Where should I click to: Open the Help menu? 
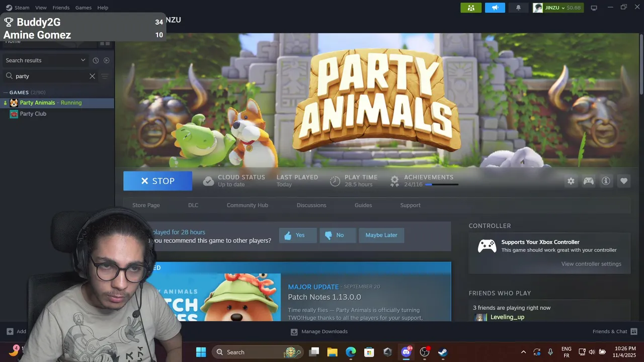[x=103, y=8]
